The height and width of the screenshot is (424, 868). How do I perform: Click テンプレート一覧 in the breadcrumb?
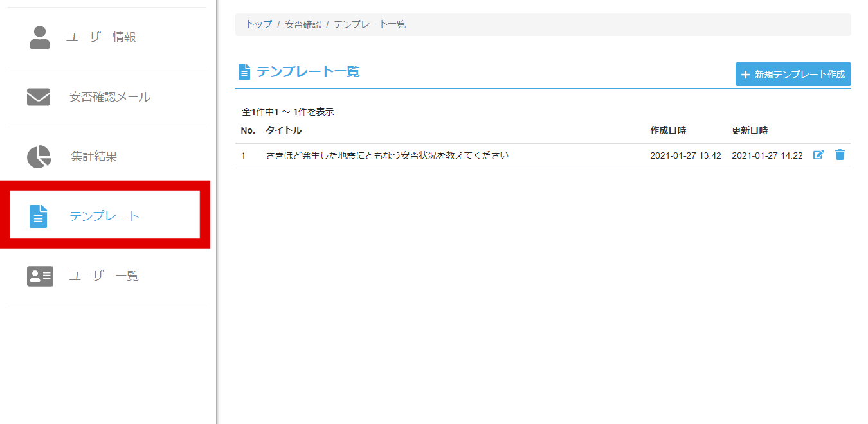[370, 24]
